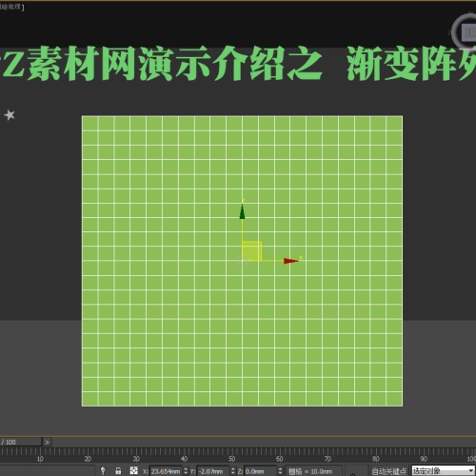Image resolution: width=476 pixels, height=476 pixels.
Task: Open the 选定对象 key filter dropdown
Action: (x=443, y=471)
